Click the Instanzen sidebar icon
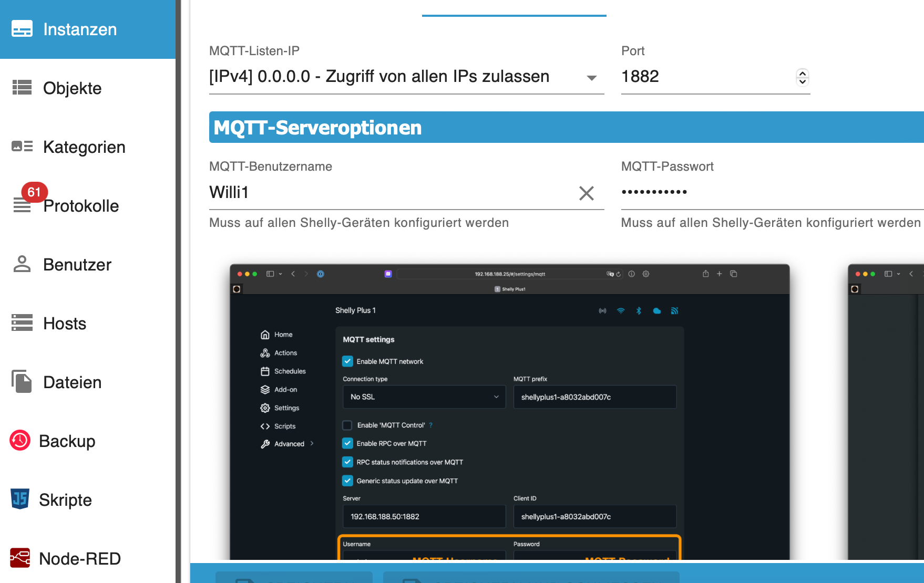 pos(22,29)
